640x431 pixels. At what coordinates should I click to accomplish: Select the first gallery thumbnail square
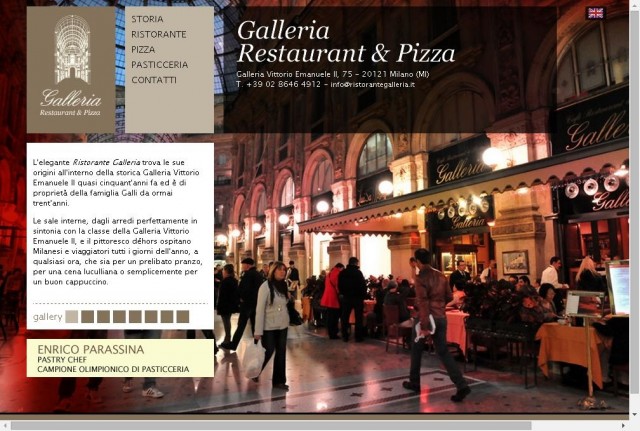click(x=72, y=317)
